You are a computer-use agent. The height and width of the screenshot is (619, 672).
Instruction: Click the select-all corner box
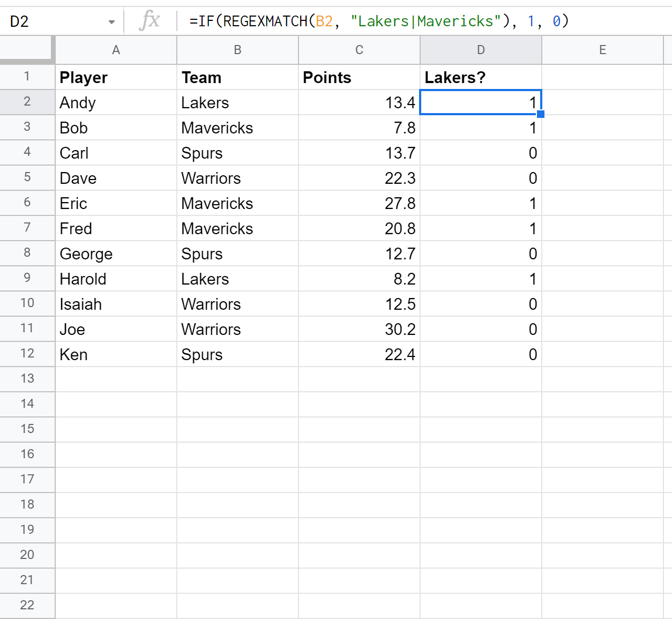point(27,50)
